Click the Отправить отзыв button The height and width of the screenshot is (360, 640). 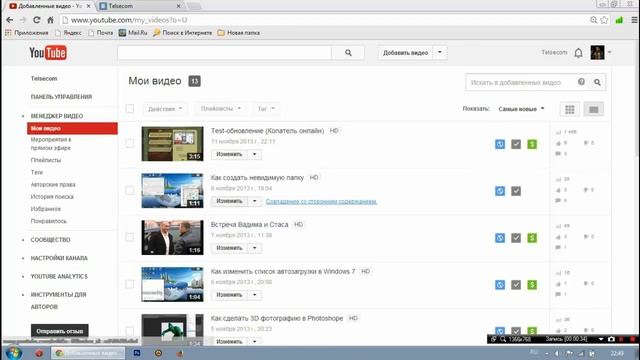(60, 331)
